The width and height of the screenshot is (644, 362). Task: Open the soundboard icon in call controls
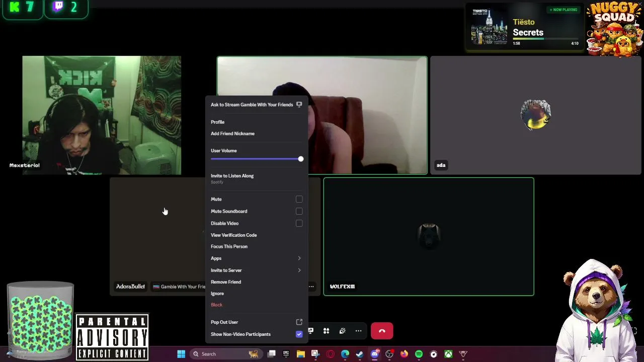(x=342, y=331)
